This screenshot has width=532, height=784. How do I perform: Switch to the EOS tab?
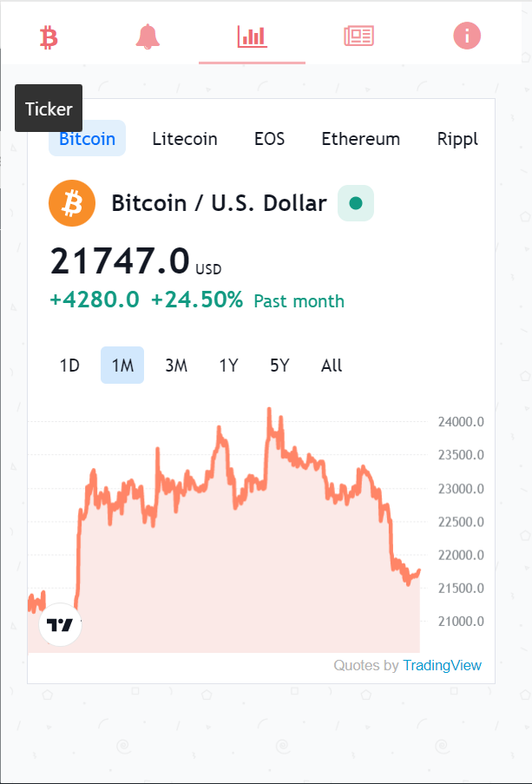[x=269, y=139]
